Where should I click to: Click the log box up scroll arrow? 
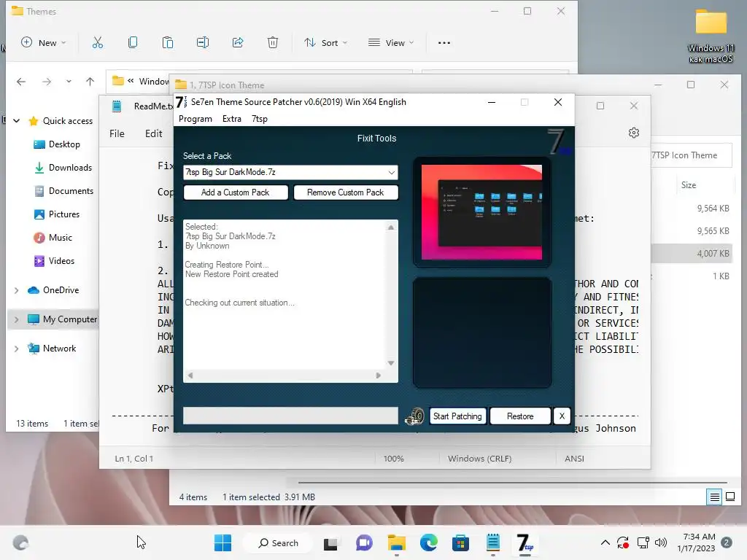(x=391, y=227)
